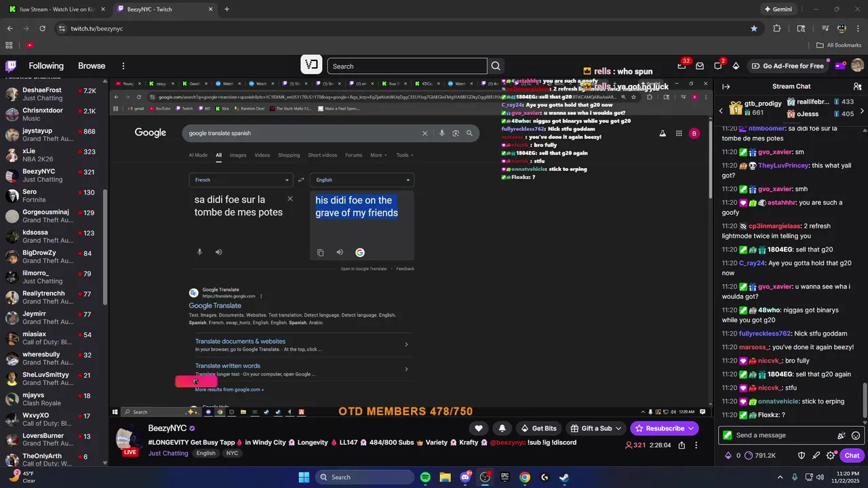Click the BeezyNYC channel name below stream
Screen dimensions: 868x488
pos(167,428)
